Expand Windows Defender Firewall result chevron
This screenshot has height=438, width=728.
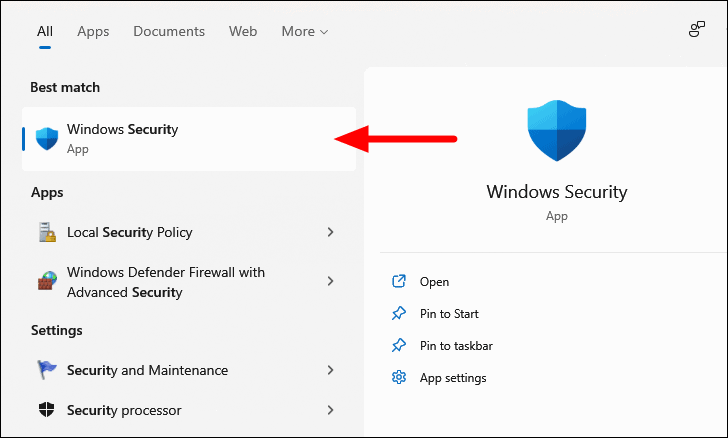pos(330,281)
